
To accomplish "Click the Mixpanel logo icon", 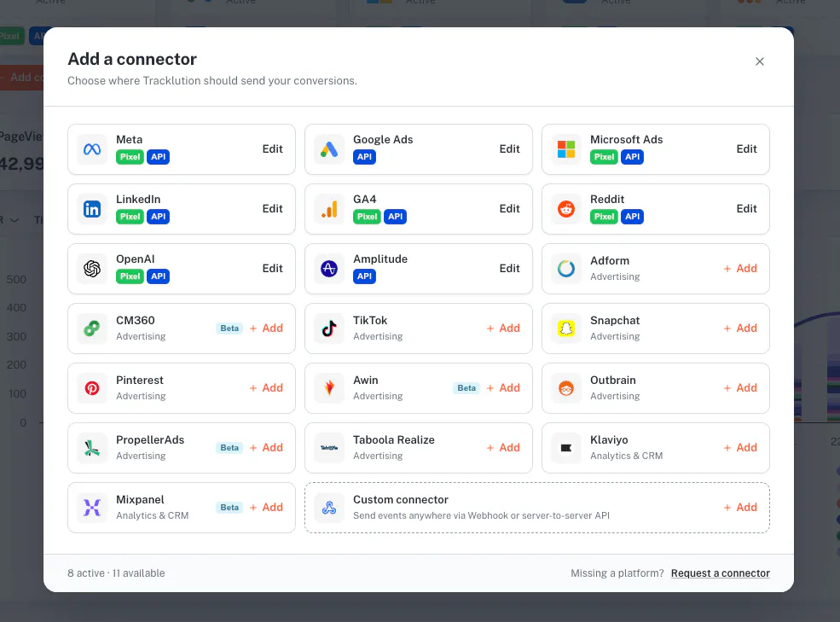I will (x=92, y=508).
